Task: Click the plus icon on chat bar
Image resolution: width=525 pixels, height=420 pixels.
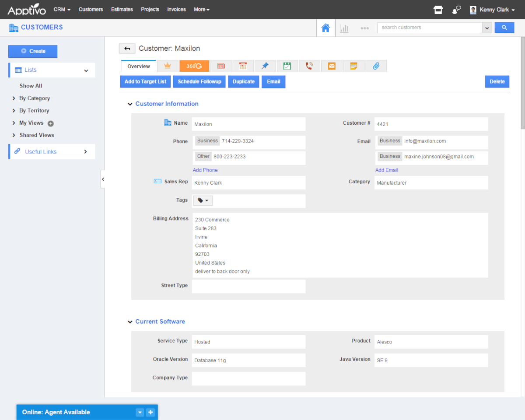Action: tap(150, 412)
